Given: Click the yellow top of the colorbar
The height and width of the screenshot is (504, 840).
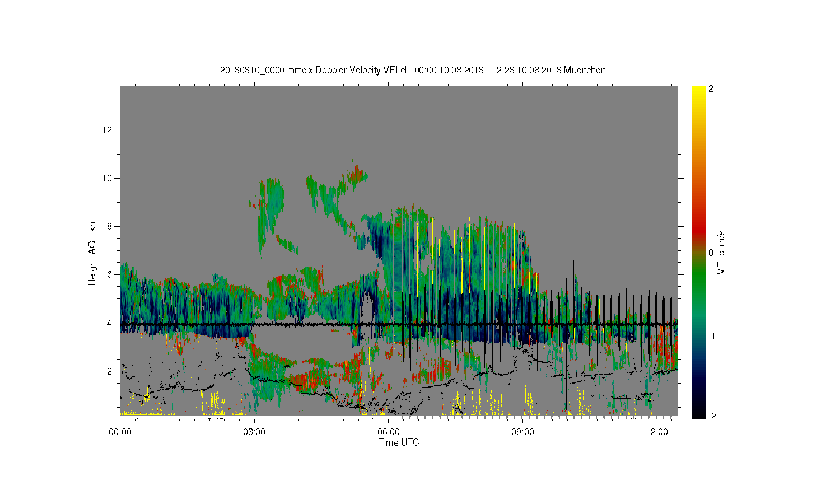Looking at the screenshot, I should click(x=698, y=92).
